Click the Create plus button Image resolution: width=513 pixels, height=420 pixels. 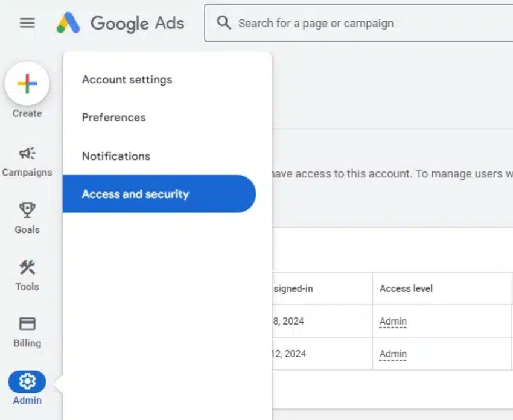[27, 84]
